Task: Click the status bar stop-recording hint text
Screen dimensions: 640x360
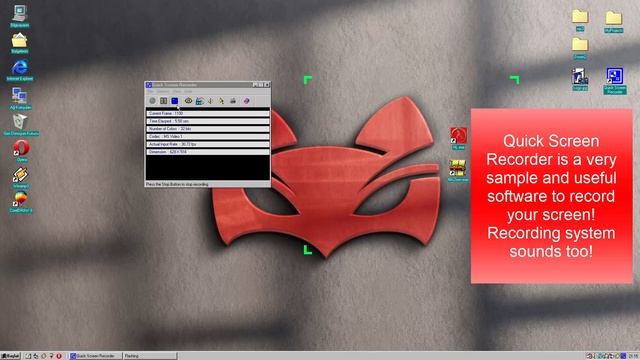Action: [177, 184]
